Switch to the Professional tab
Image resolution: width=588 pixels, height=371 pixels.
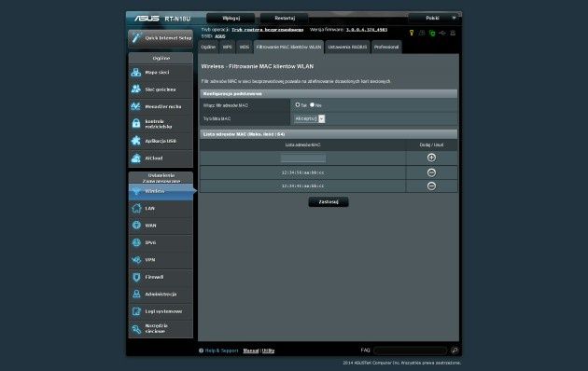point(386,48)
